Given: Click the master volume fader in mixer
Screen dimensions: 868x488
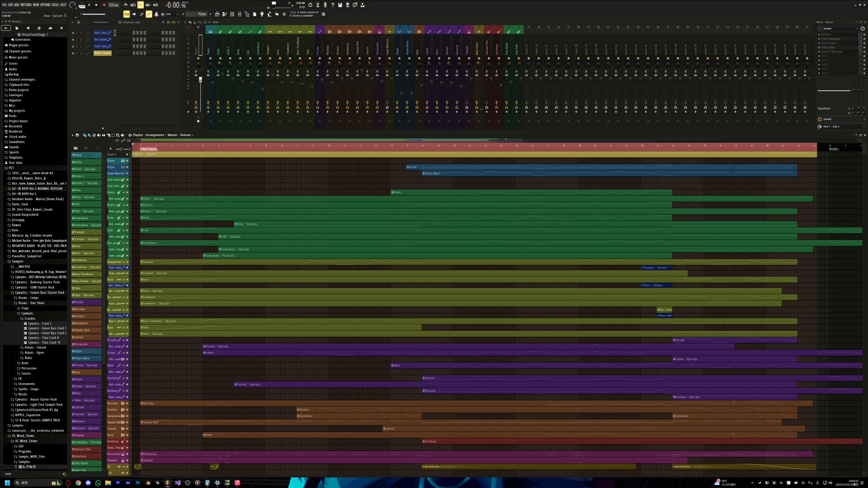Looking at the screenshot, I should [x=200, y=80].
